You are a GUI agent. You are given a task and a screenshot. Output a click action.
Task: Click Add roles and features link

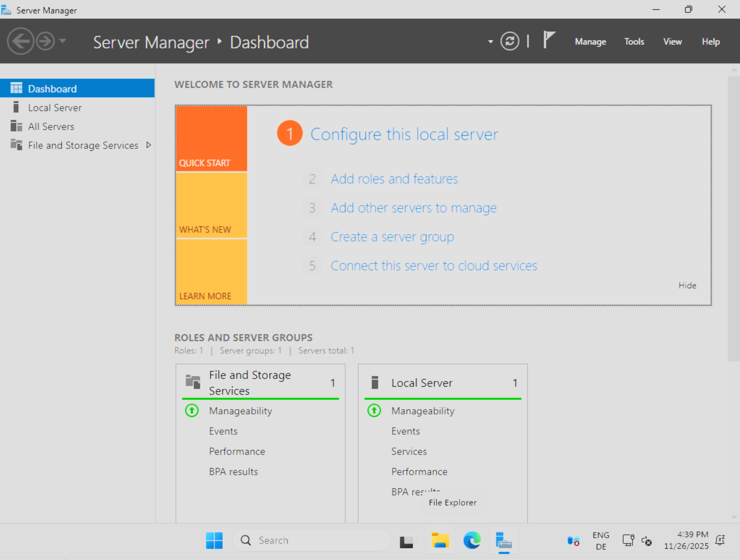[x=394, y=179]
